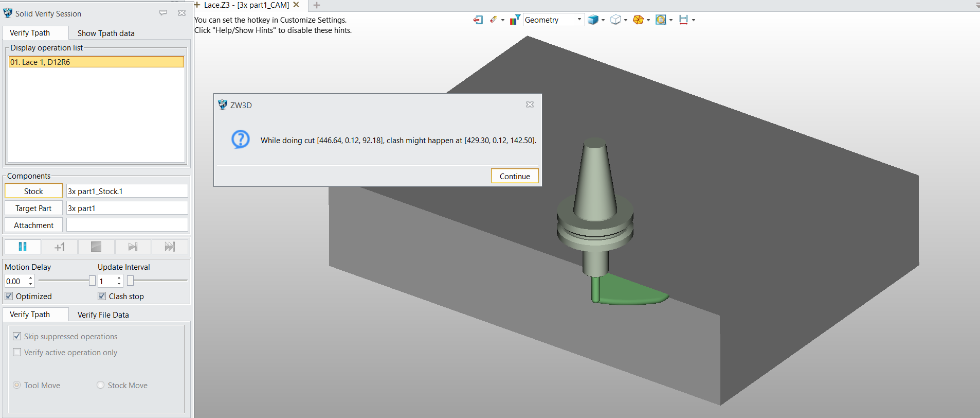Select the eraser tool icon
Viewport: 980px width, 418px height.
pos(493,20)
